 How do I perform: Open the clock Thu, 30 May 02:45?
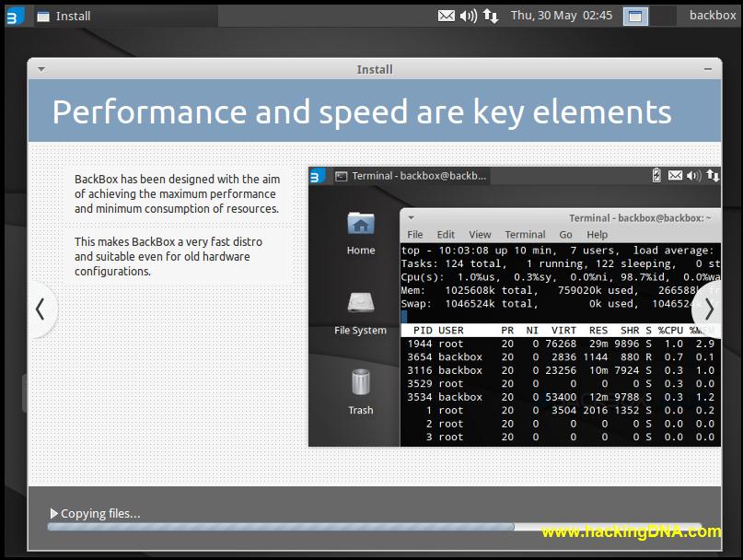pos(561,16)
